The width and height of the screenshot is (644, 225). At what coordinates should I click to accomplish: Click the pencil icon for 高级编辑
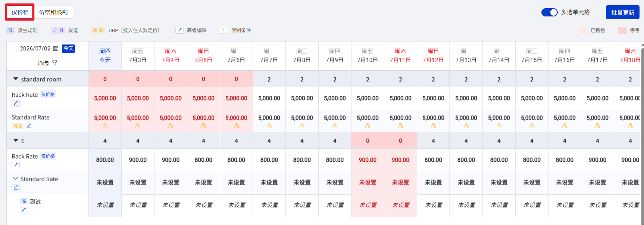pyautogui.click(x=180, y=30)
